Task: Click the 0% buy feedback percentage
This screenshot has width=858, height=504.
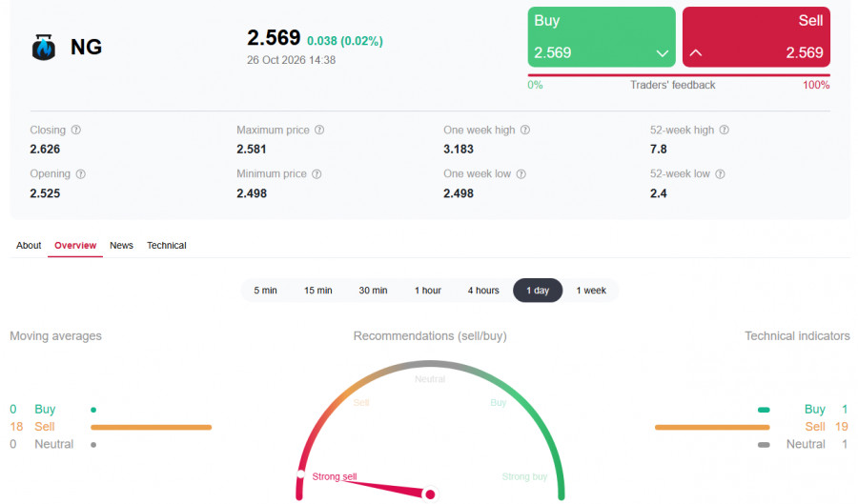Action: click(x=535, y=86)
